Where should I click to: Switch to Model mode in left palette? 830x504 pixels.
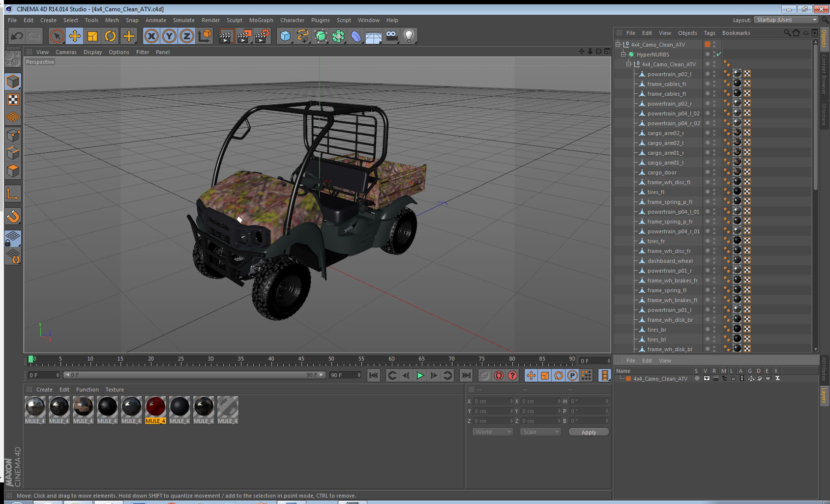point(13,82)
